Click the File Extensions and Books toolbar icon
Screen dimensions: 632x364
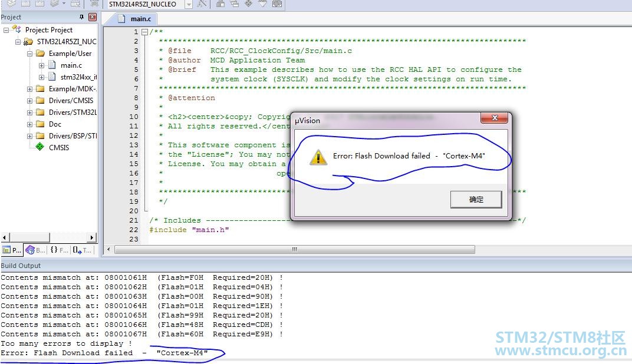[220, 4]
